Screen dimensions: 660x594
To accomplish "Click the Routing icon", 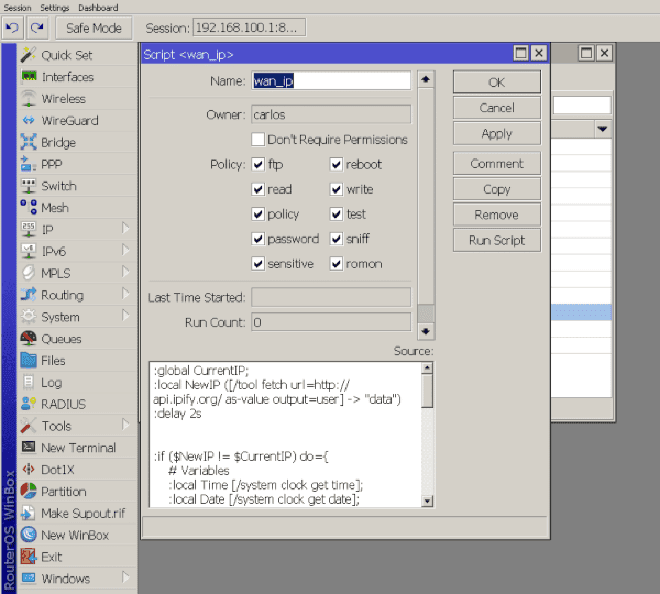I will (29, 294).
